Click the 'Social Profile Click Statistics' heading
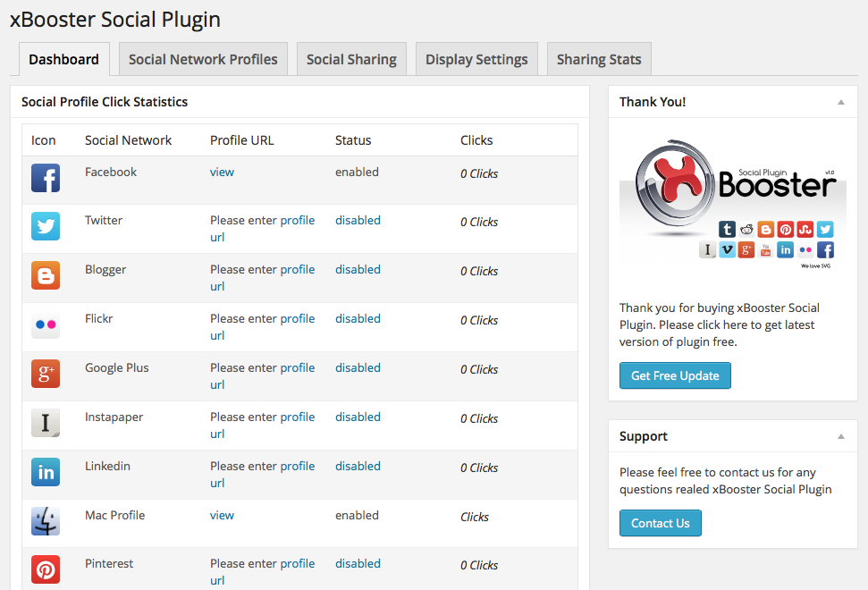 pyautogui.click(x=105, y=102)
